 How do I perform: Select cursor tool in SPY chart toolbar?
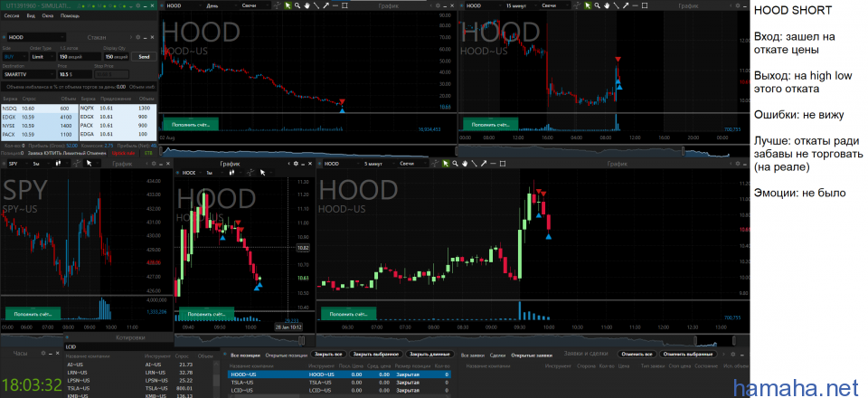[89, 164]
